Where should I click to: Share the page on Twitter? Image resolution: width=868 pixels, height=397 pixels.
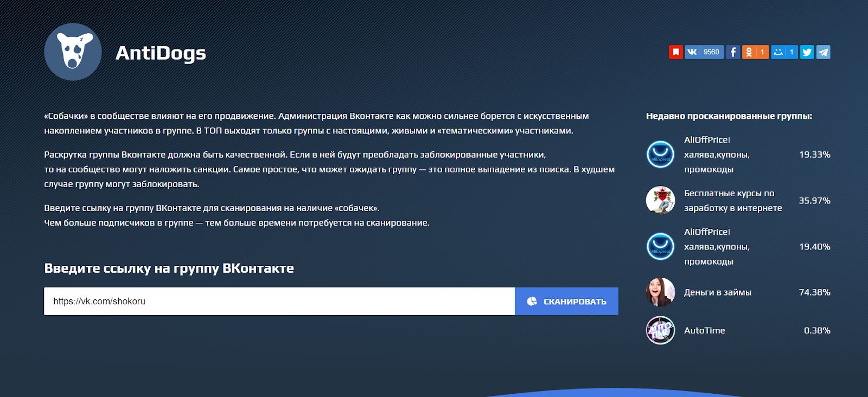[x=807, y=52]
